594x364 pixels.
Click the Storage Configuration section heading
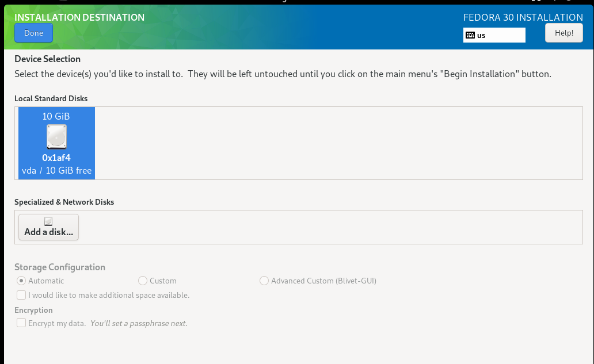click(60, 267)
